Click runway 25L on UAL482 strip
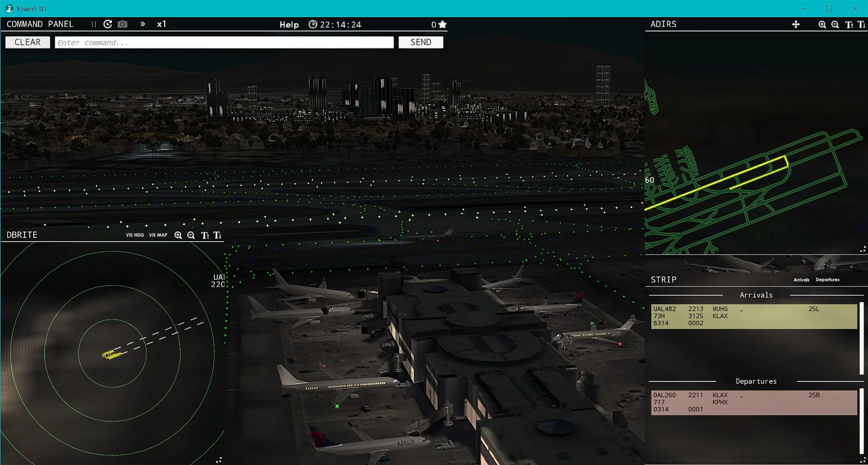This screenshot has height=465, width=868. (814, 309)
